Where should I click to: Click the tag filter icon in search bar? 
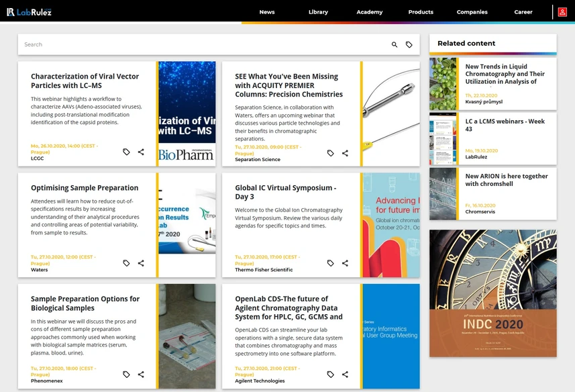coord(409,45)
